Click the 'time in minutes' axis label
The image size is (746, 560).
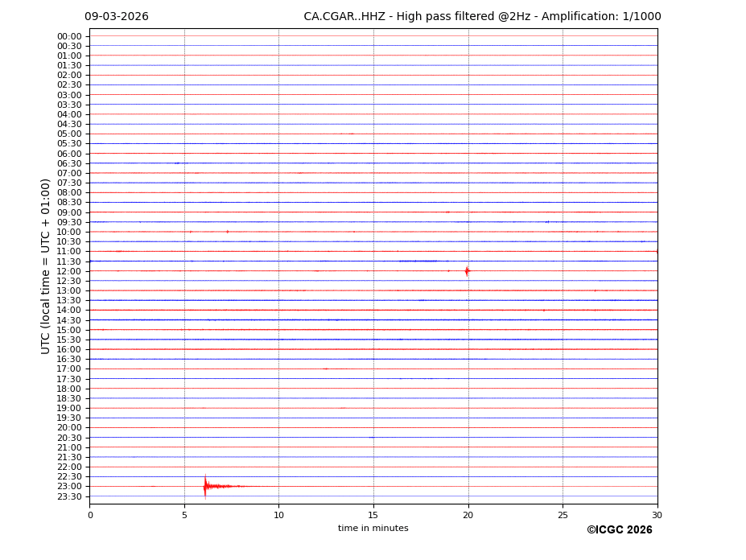click(x=373, y=529)
